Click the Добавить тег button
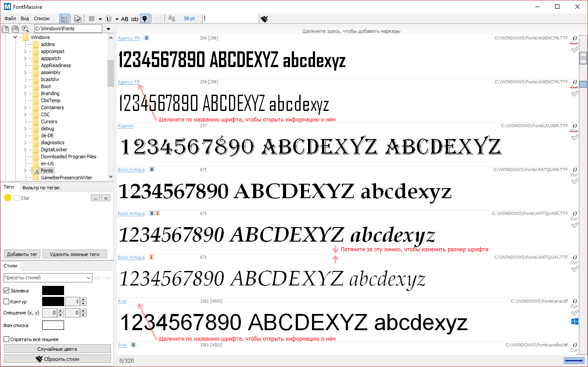 22,254
